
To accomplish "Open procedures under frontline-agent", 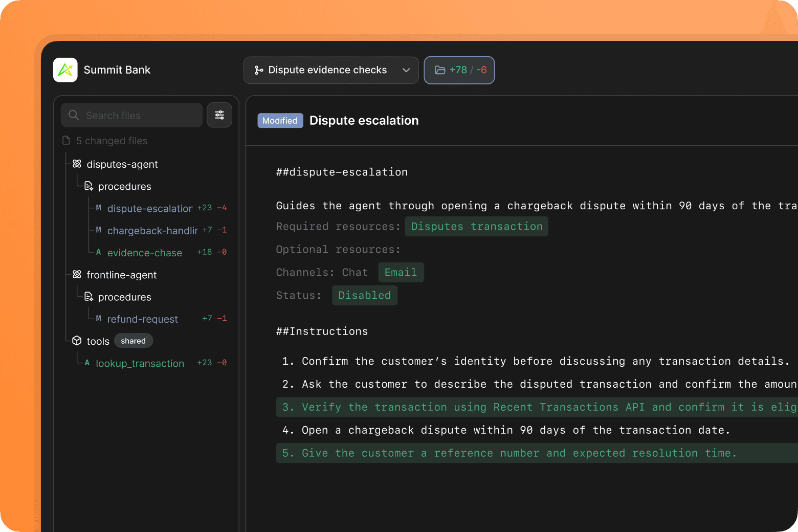I will pos(124,297).
